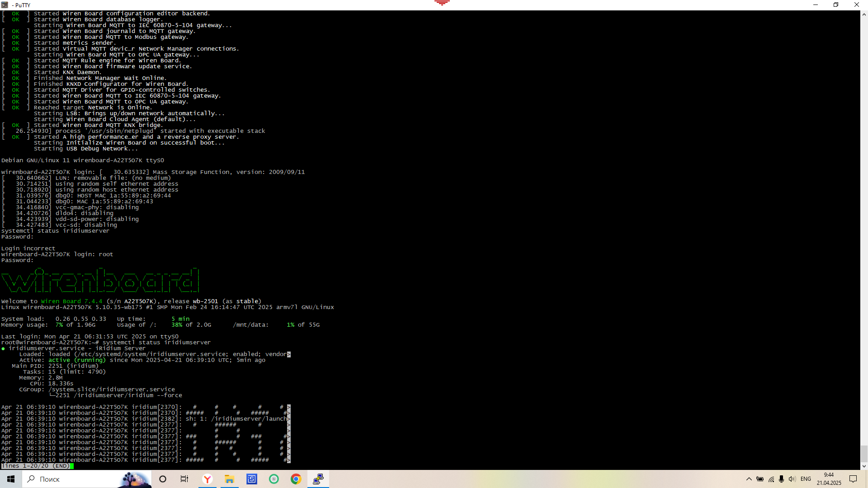Open the clock showing 9:44
868x488 pixels.
click(829, 479)
